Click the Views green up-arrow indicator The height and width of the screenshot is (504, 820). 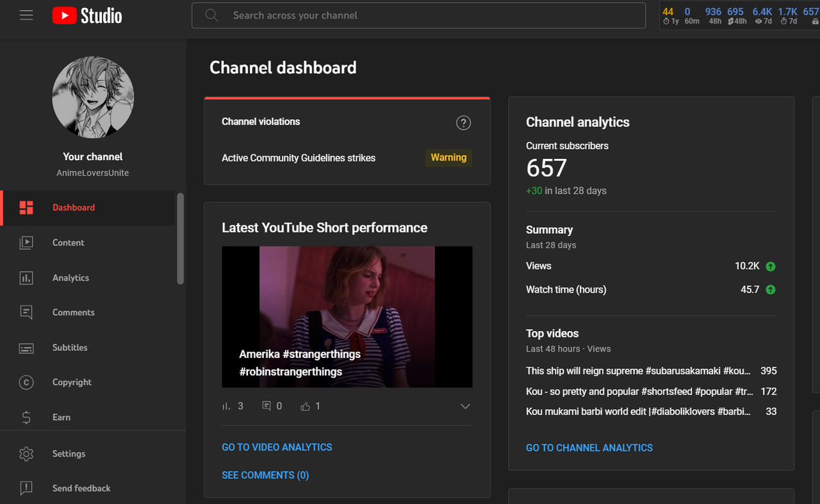(771, 266)
